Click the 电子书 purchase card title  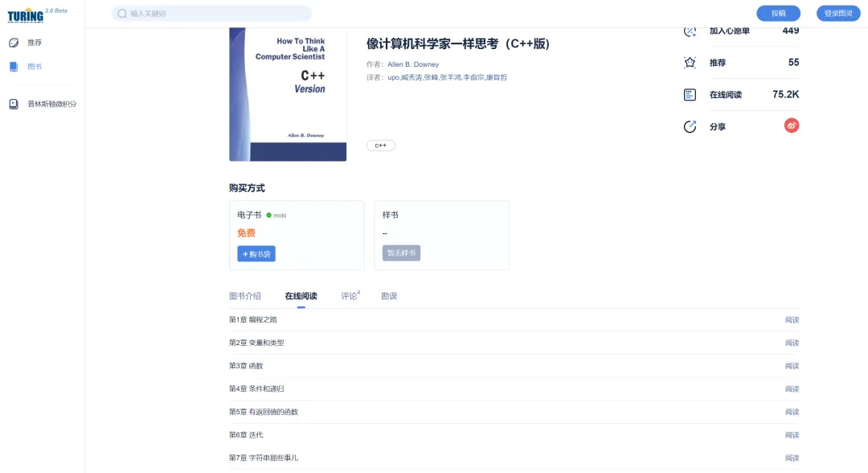click(249, 215)
